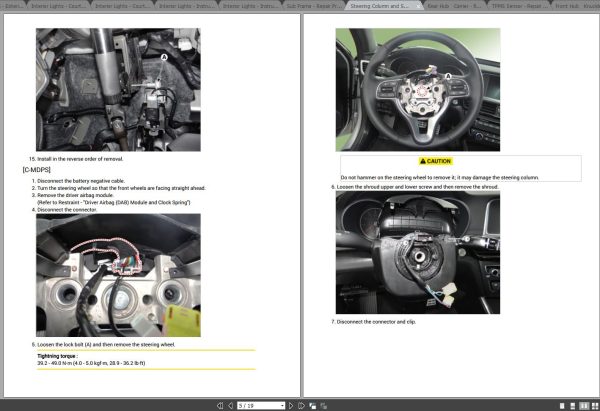Click the page number field showing 5 / 19
Image resolution: width=600 pixels, height=411 pixels.
click(259, 406)
